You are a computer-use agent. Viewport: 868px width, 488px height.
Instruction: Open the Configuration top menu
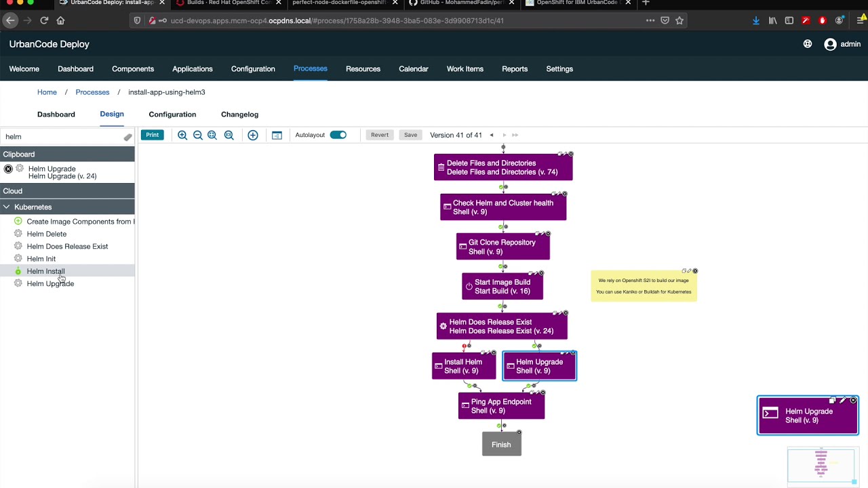253,68
